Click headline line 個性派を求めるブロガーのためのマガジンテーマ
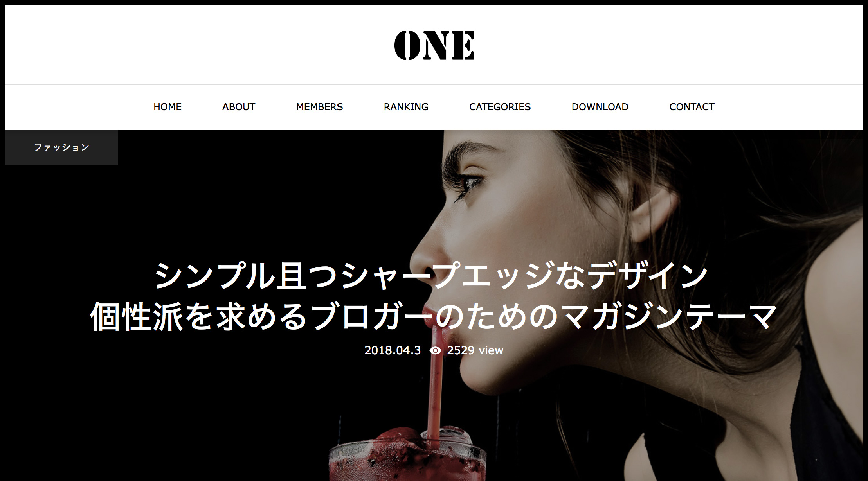Image resolution: width=868 pixels, height=481 pixels. (434, 317)
